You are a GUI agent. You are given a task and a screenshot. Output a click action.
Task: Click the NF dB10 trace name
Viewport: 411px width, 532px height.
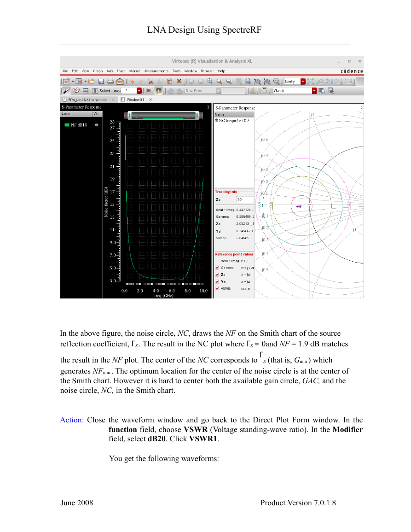click(x=79, y=125)
